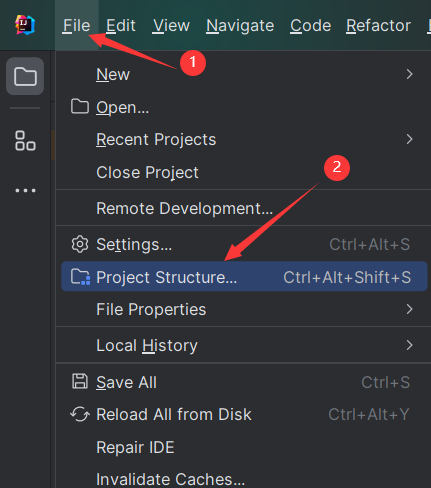Click the floppy disk Save All icon

(x=80, y=382)
